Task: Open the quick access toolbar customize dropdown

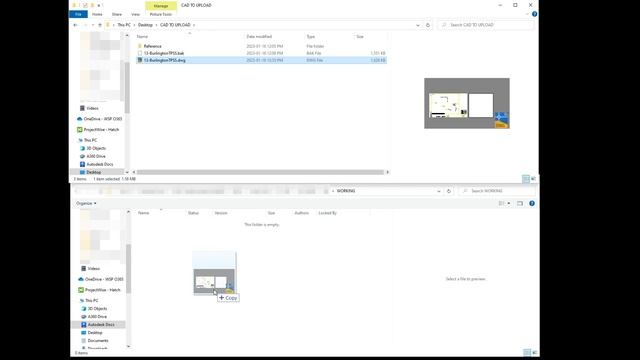Action: [99, 5]
